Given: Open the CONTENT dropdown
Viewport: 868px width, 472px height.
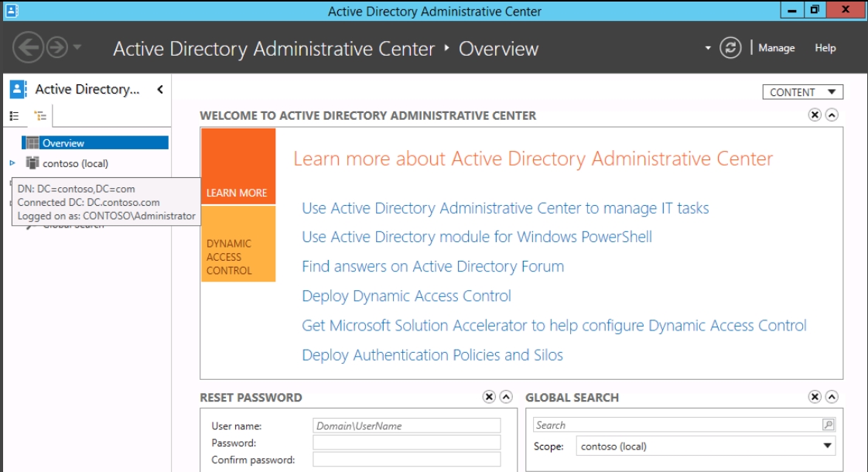Looking at the screenshot, I should (x=802, y=92).
